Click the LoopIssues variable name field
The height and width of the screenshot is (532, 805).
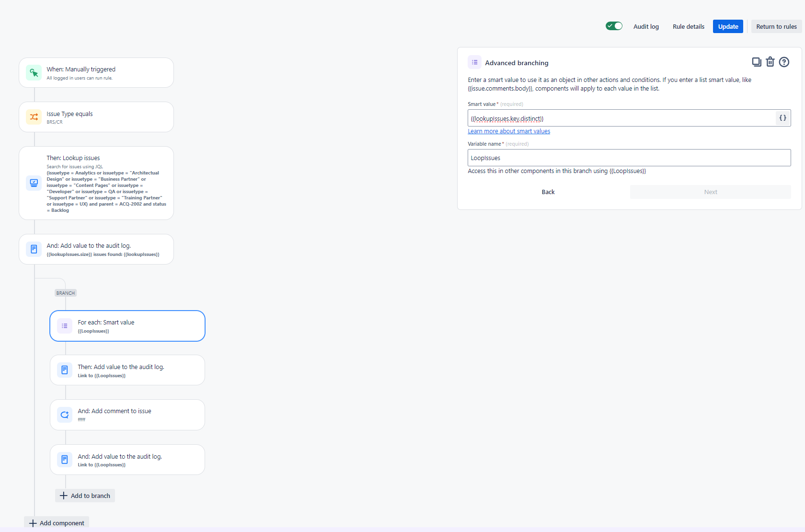[629, 158]
